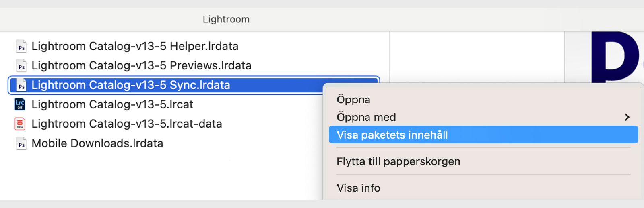Open the Öppna med submenu entry
The image size is (644, 208).
click(366, 117)
